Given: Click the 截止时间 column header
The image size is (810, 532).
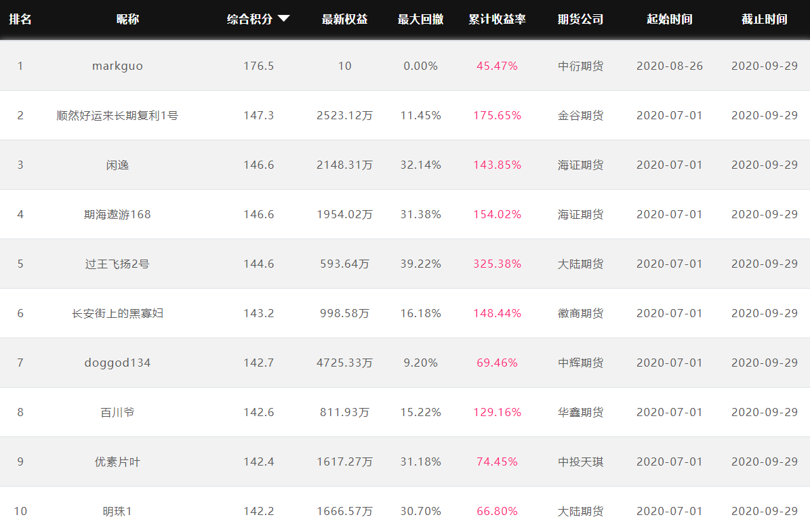Looking at the screenshot, I should click(765, 19).
